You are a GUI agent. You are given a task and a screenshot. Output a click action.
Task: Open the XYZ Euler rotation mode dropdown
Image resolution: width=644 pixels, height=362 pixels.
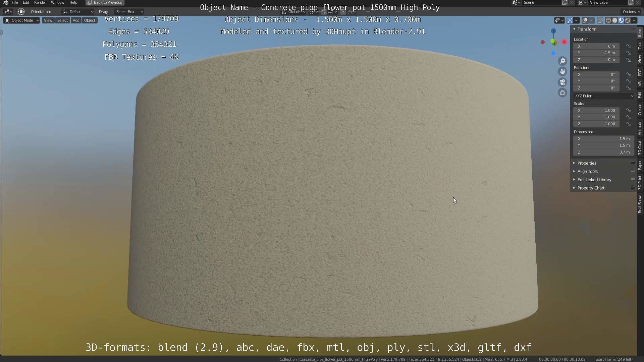(x=603, y=96)
